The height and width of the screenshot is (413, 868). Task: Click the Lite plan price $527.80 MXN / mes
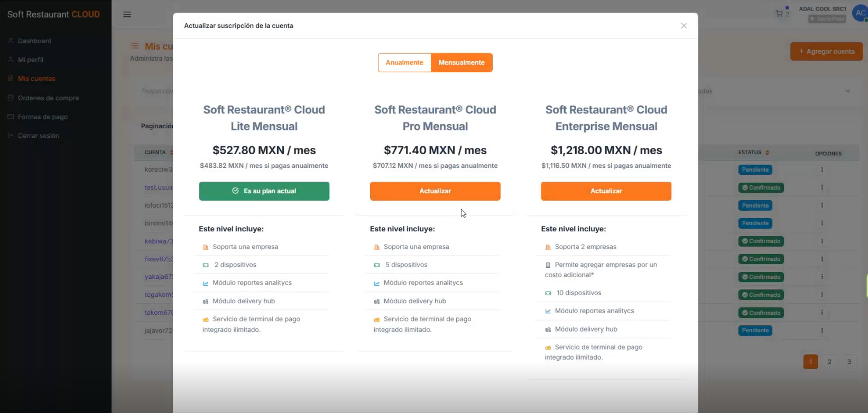point(264,151)
